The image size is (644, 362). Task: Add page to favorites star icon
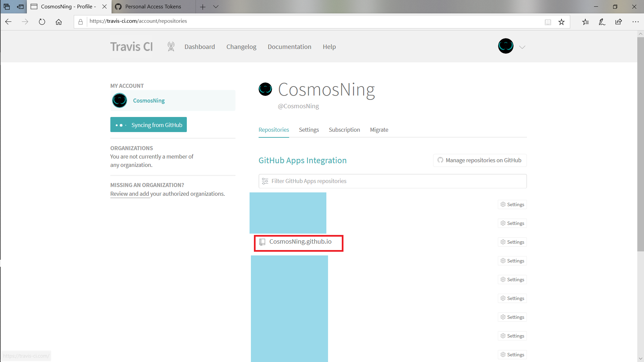(x=561, y=22)
